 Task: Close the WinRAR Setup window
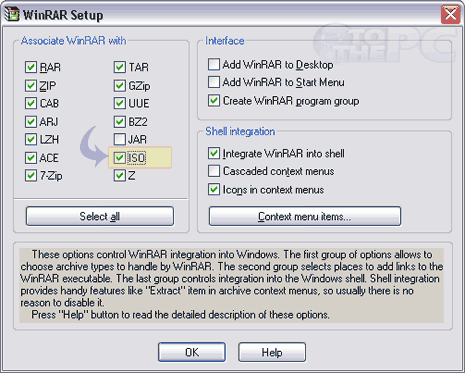pos(450,14)
